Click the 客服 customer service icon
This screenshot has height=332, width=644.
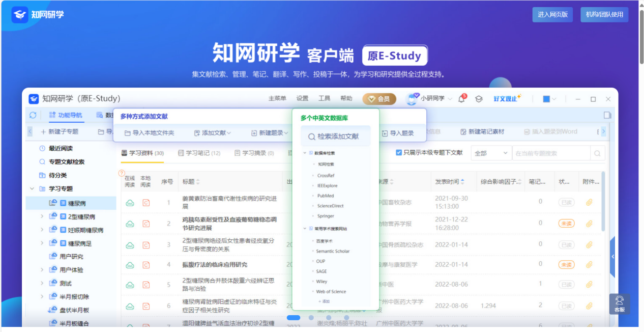point(619,303)
